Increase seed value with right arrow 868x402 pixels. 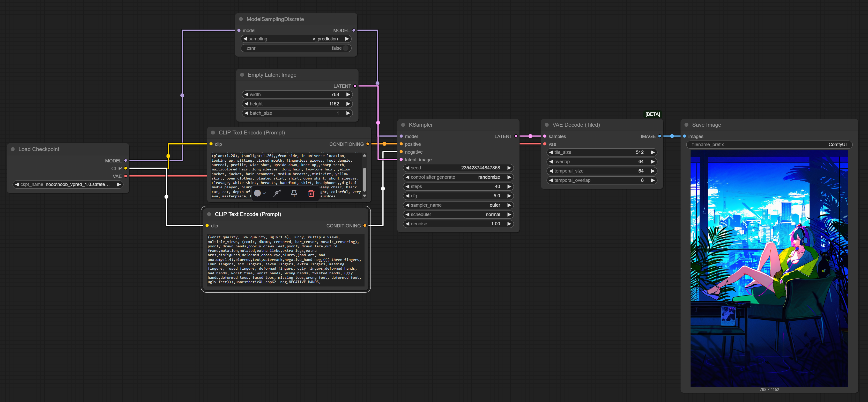point(509,168)
